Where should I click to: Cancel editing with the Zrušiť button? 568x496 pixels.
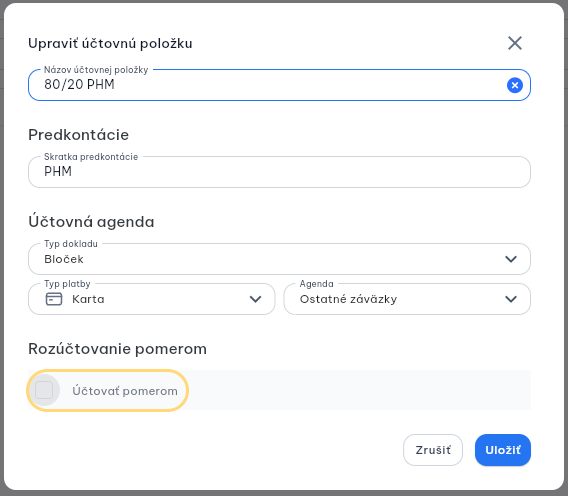click(433, 450)
